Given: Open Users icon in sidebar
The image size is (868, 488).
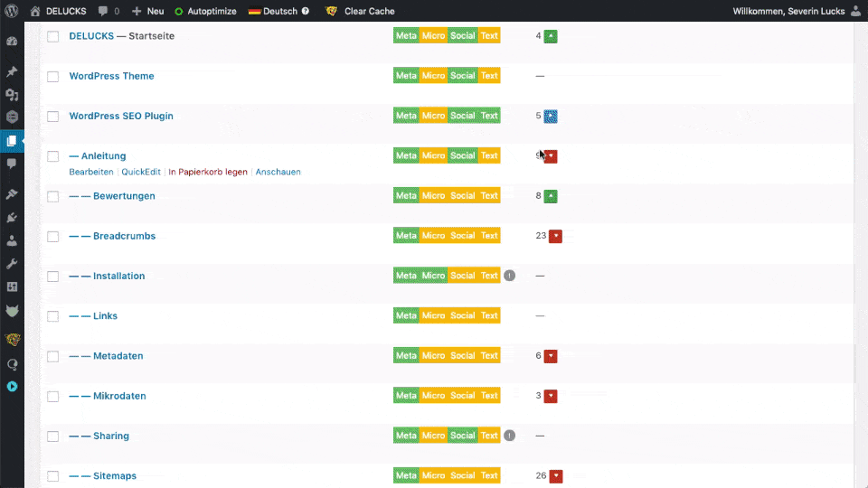Looking at the screenshot, I should coord(12,240).
